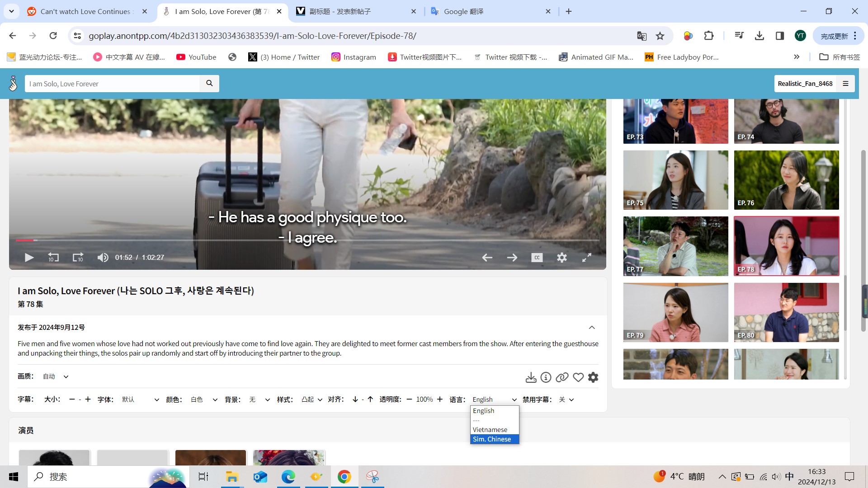Expand the subtitle color dropdown
This screenshot has width=868, height=488.
203,399
